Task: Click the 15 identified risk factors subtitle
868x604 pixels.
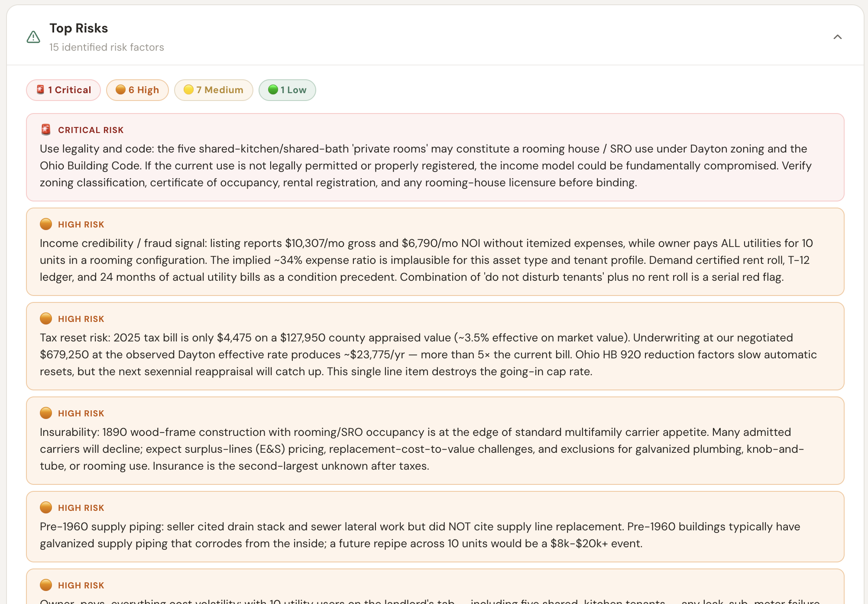Action: [107, 47]
